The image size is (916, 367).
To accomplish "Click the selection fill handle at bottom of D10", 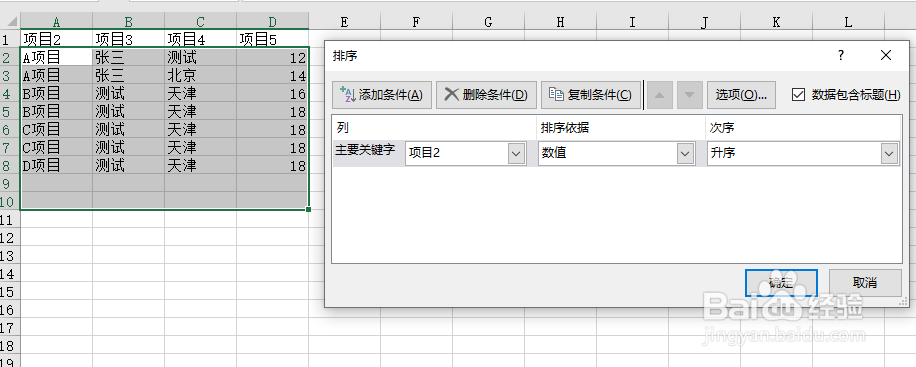I will click(x=308, y=209).
